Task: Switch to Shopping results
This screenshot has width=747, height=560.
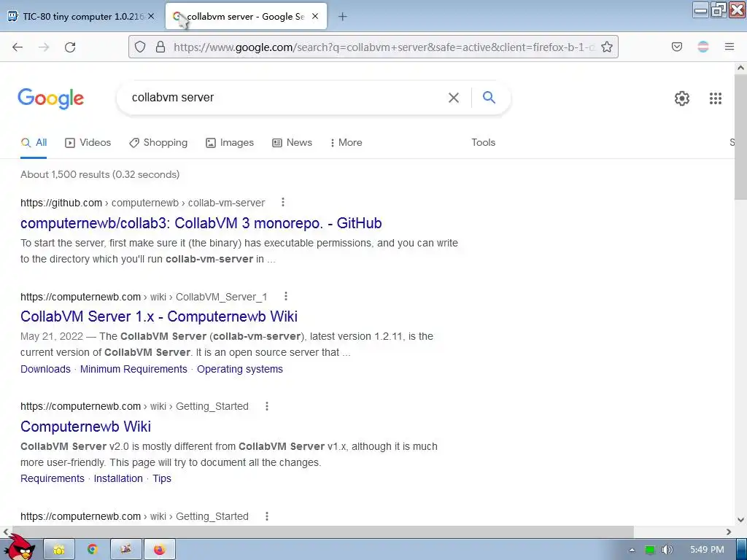Action: click(158, 142)
